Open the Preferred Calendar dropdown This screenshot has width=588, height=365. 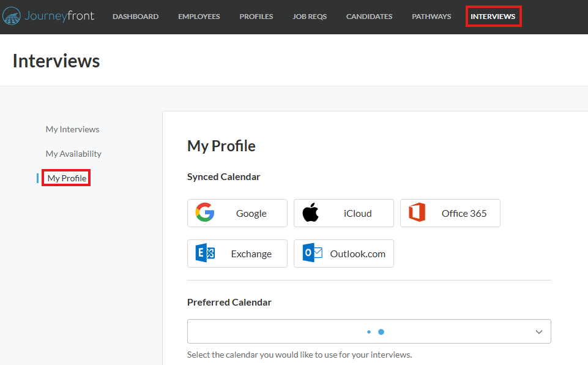click(x=369, y=331)
